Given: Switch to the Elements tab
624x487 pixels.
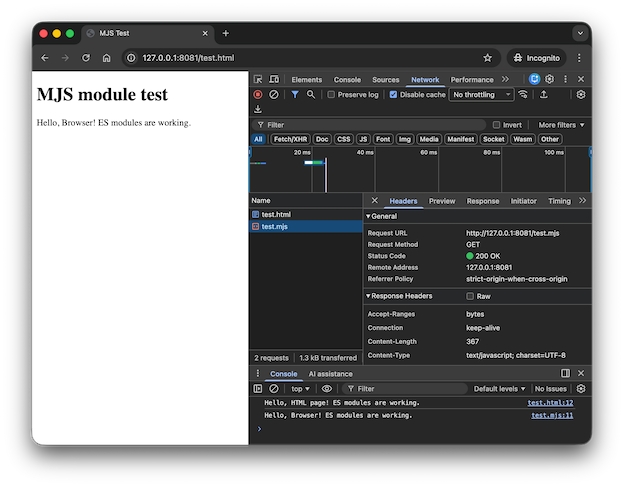Looking at the screenshot, I should click(306, 79).
